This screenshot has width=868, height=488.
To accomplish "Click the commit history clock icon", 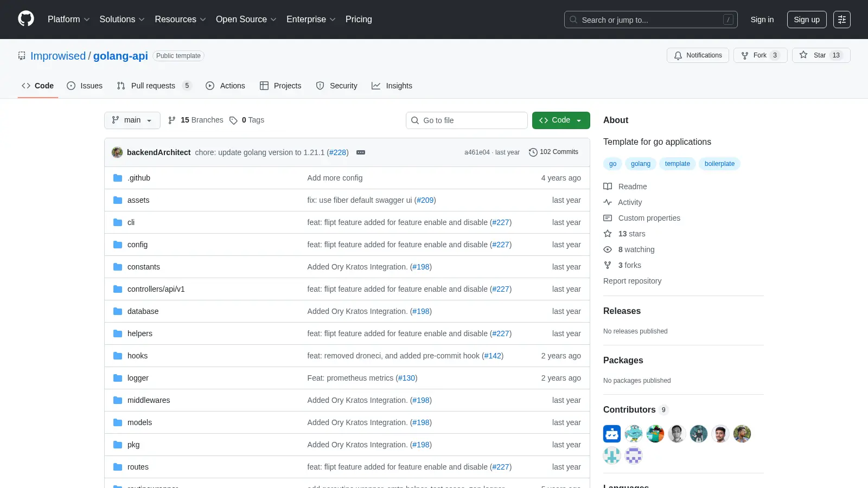I will (533, 152).
